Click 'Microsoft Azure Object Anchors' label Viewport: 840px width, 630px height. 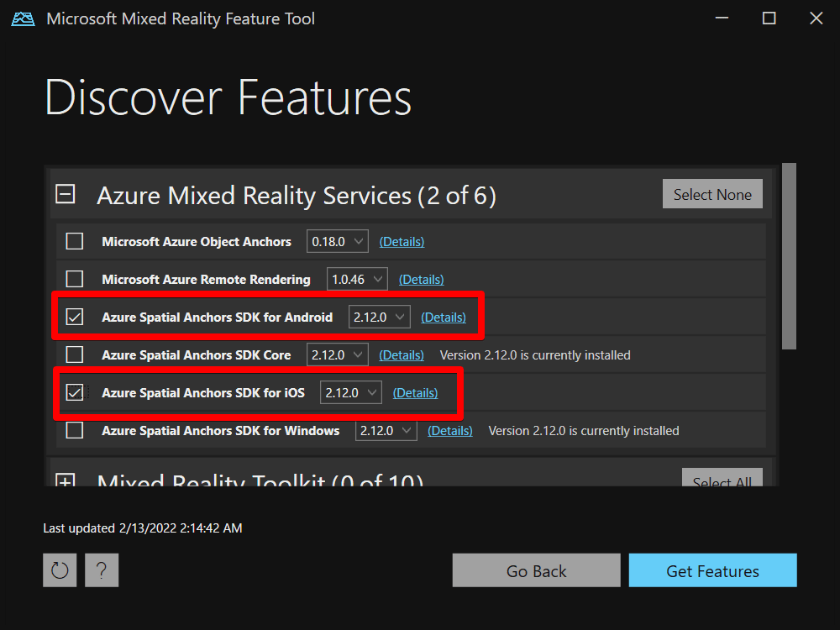(x=197, y=242)
